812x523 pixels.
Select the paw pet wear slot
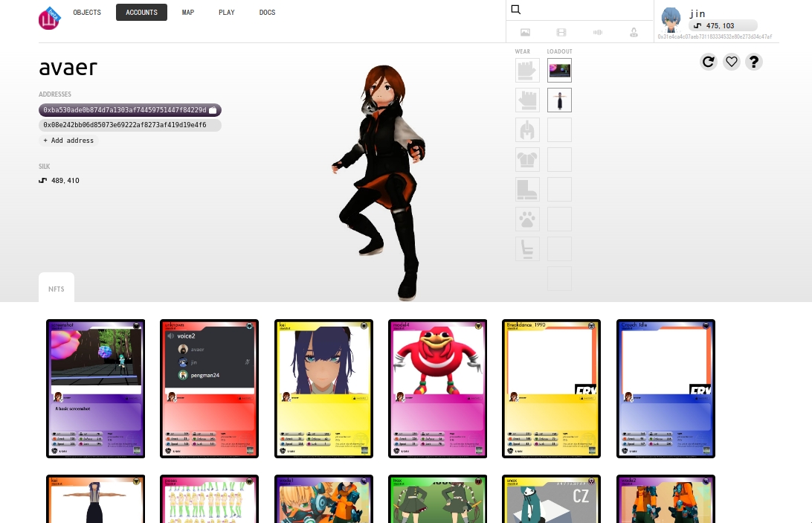pos(527,219)
